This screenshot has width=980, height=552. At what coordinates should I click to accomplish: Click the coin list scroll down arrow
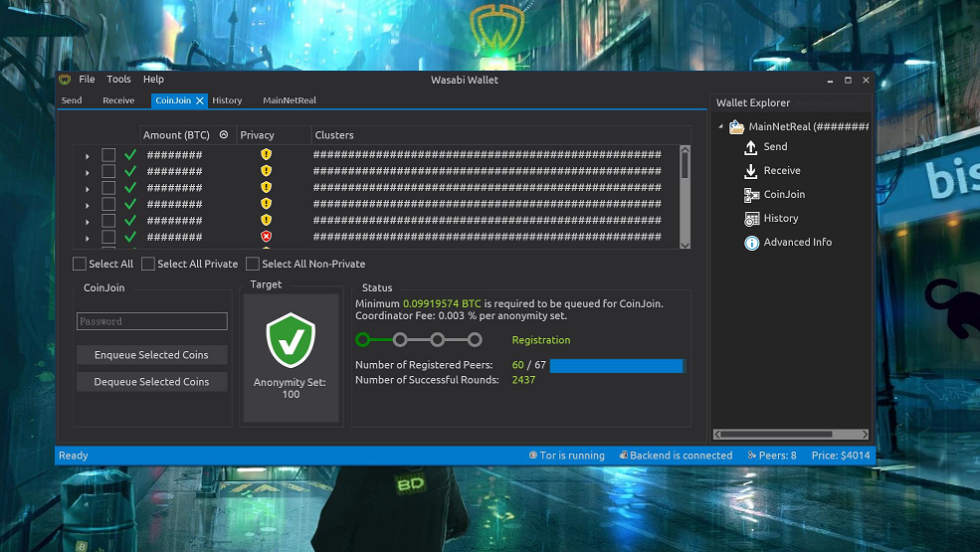pyautogui.click(x=685, y=245)
